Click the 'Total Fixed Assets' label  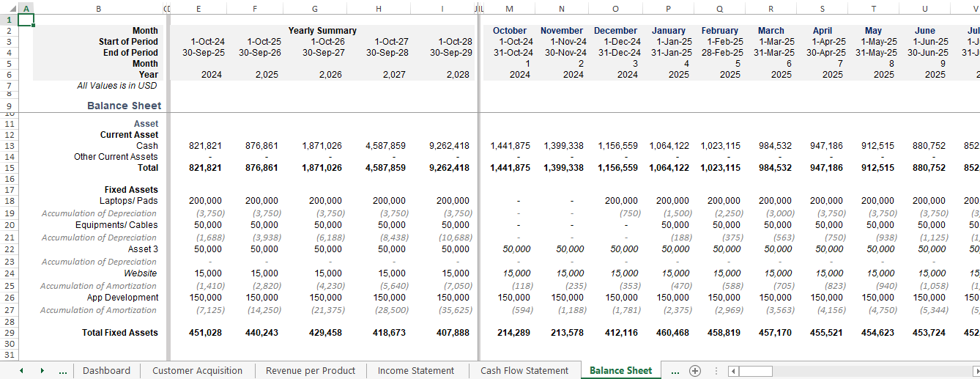coord(119,333)
